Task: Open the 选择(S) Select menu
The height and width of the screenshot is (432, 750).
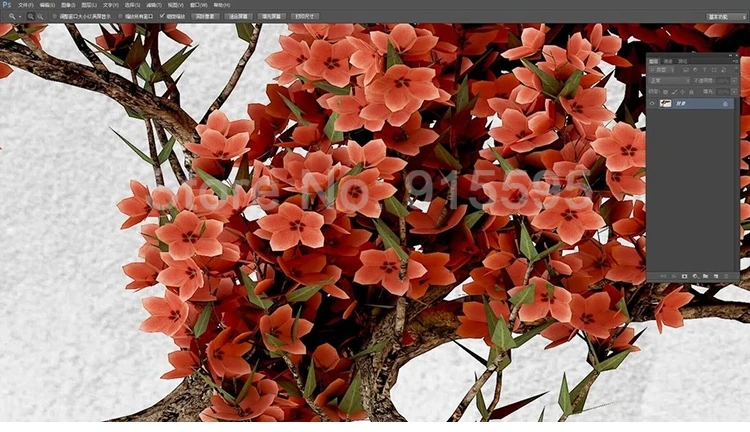Action: point(132,5)
